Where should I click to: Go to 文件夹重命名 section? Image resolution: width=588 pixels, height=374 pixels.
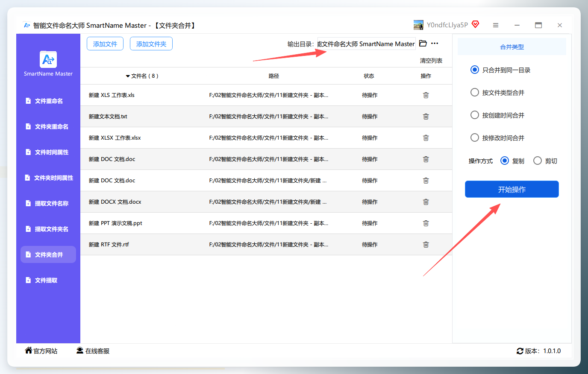[x=48, y=127]
